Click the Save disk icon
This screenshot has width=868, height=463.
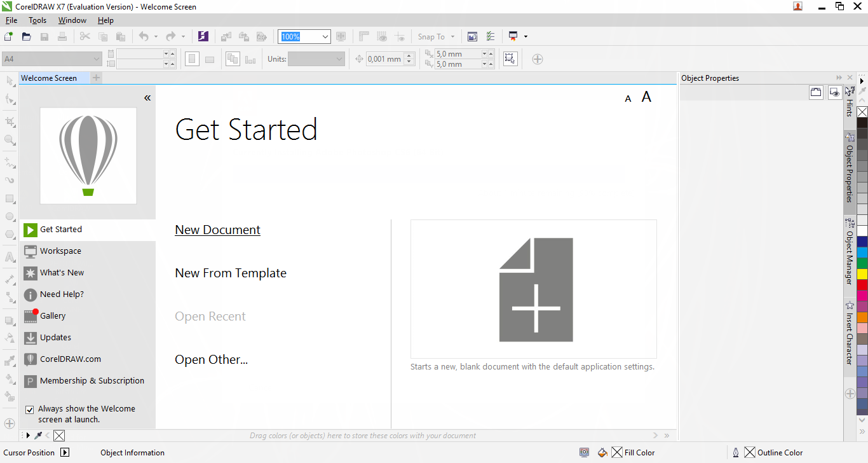click(x=44, y=36)
